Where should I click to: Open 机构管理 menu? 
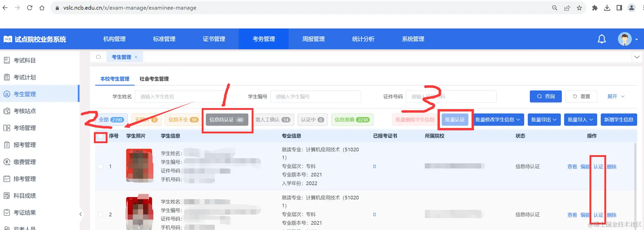click(x=115, y=39)
